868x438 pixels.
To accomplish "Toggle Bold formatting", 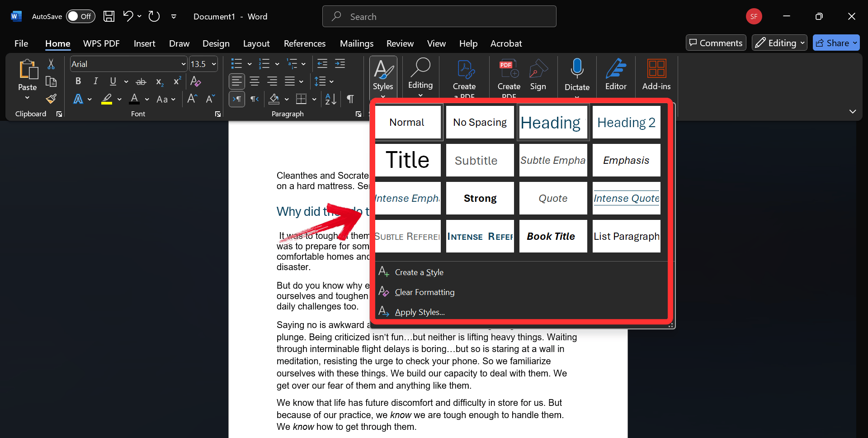I will click(x=78, y=81).
